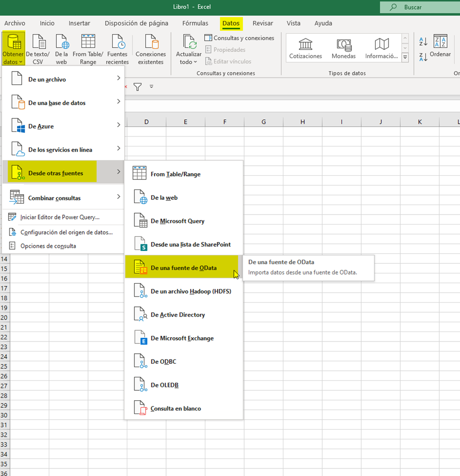Viewport: 460px width, 476px height.
Task: Select the Cotizaciones data type
Action: 305,49
